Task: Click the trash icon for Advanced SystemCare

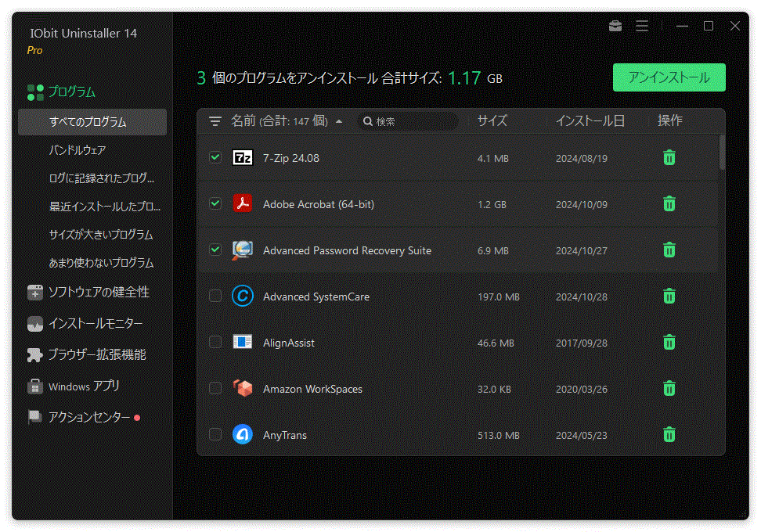Action: [669, 296]
